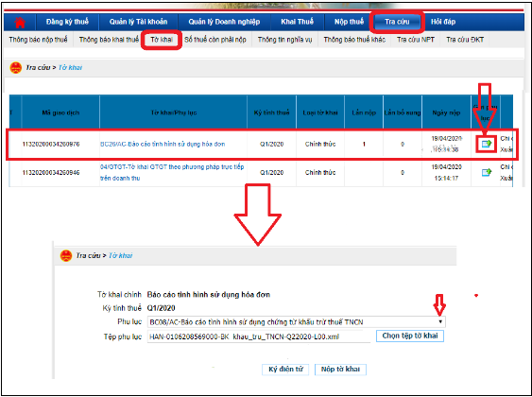Click the Chọn tệp tờ khai button
The image size is (532, 397).
pyautogui.click(x=410, y=336)
